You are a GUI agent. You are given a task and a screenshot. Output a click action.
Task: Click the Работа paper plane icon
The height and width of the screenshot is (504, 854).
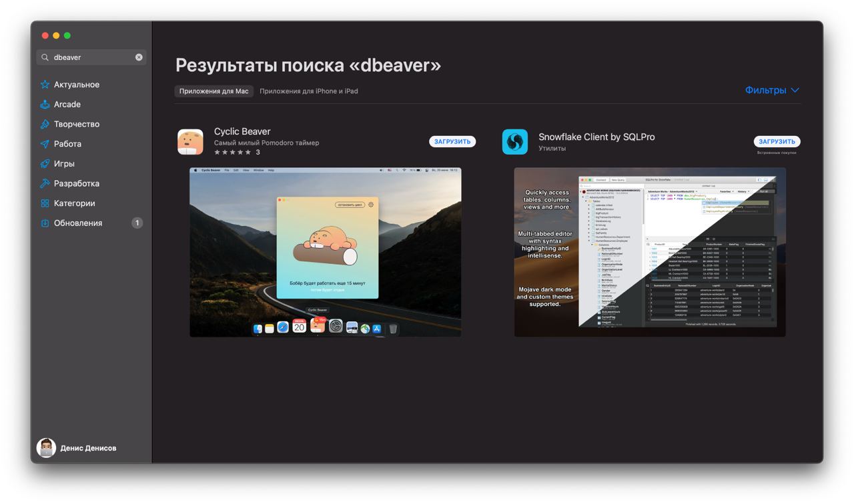(x=45, y=144)
